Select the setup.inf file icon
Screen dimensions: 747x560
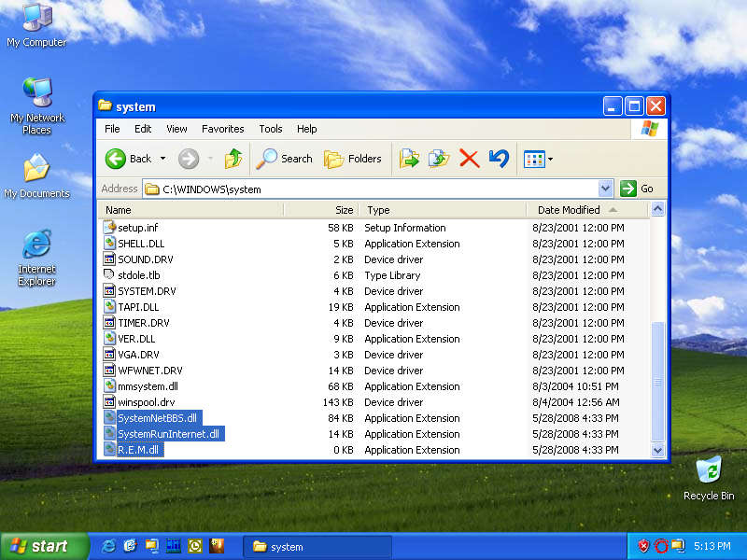pyautogui.click(x=109, y=227)
